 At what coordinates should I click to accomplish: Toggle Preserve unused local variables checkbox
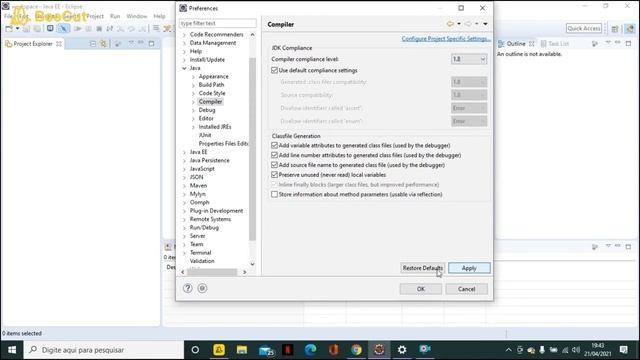[274, 175]
